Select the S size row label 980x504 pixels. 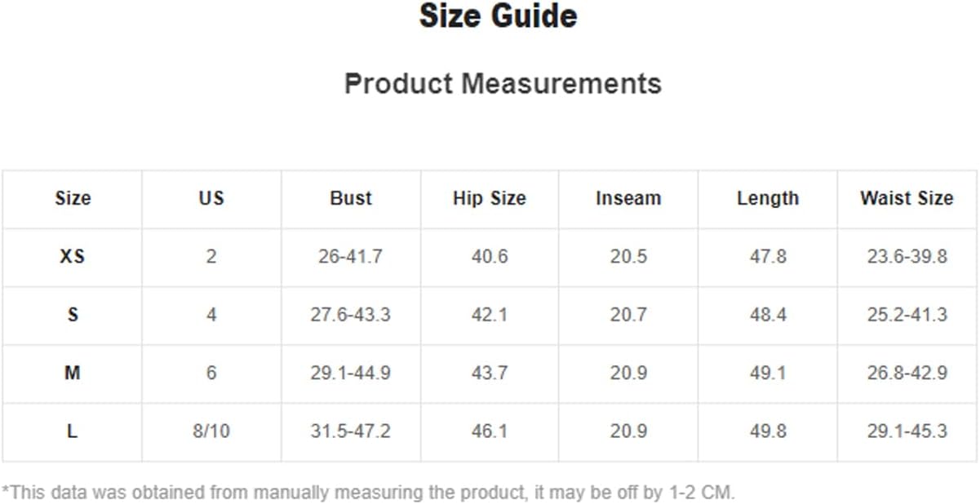point(73,315)
